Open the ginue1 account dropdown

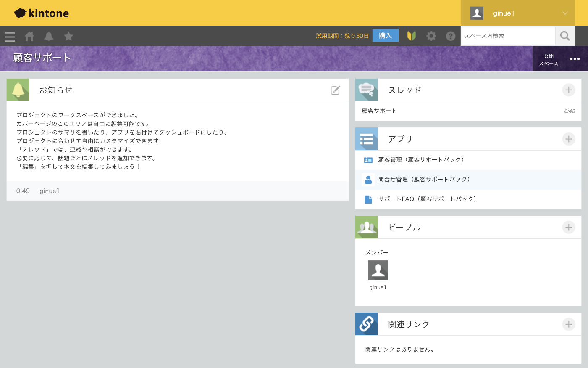point(517,13)
